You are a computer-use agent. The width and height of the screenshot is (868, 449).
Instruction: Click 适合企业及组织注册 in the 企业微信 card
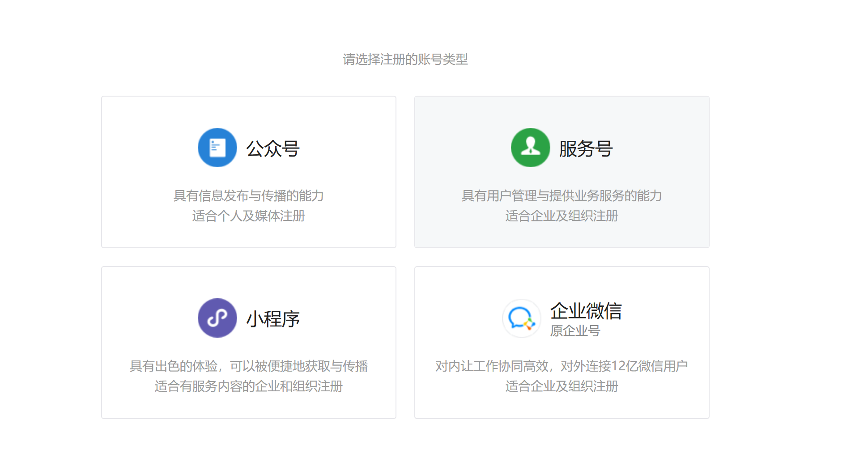[562, 386]
